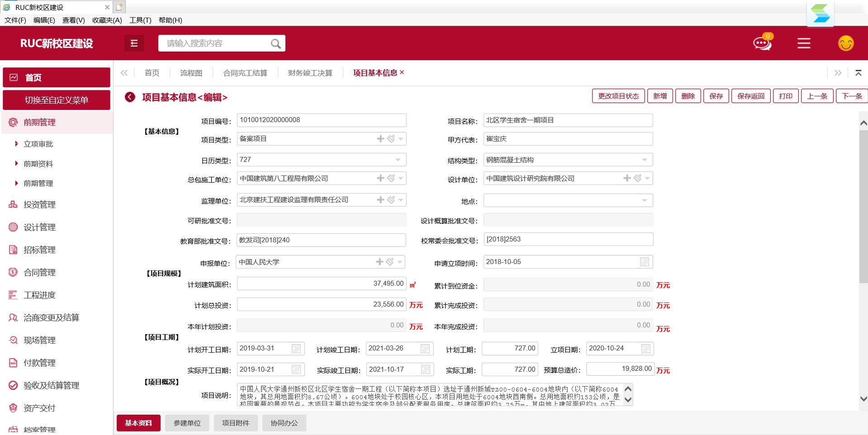Switch to the 合同完工结算 tab
868x435 pixels.
(245, 73)
